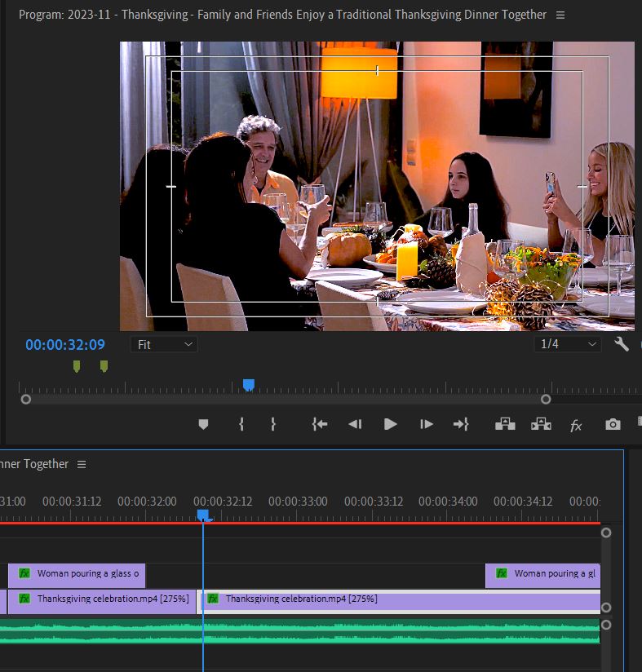Select the green audio waveform clip
Image resolution: width=642 pixels, height=672 pixels.
click(x=300, y=631)
